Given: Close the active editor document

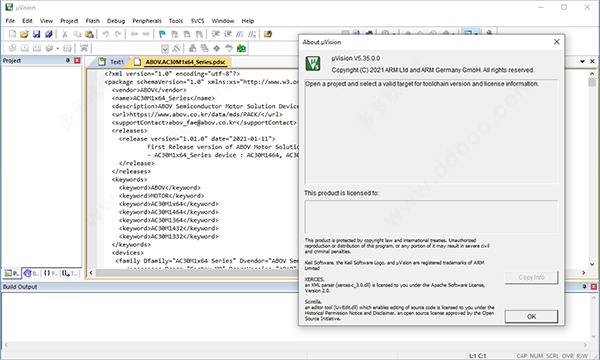Looking at the screenshot, I should [x=592, y=61].
